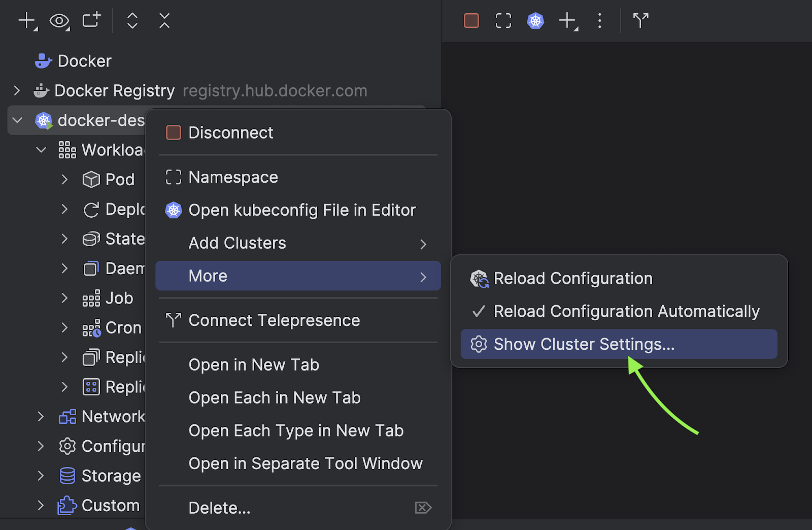812x530 pixels.
Task: Expand the Storage node chevron
Action: (41, 476)
